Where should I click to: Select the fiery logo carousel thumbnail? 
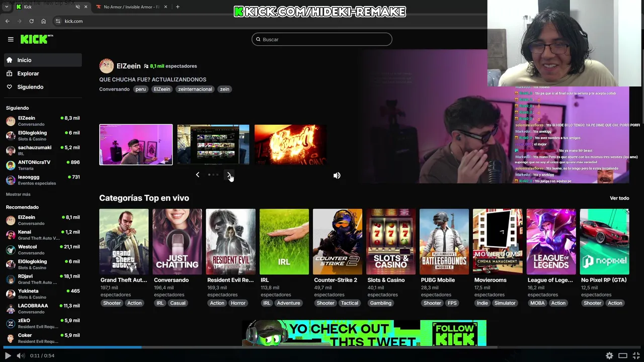click(290, 144)
